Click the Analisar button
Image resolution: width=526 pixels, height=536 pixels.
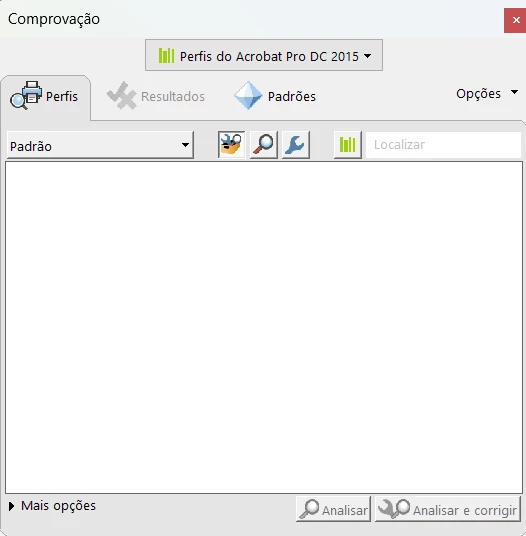coord(333,509)
